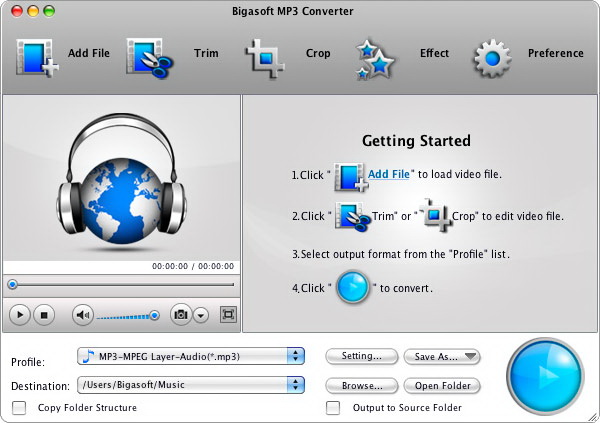Expand the Profile format dropdown

coord(295,356)
